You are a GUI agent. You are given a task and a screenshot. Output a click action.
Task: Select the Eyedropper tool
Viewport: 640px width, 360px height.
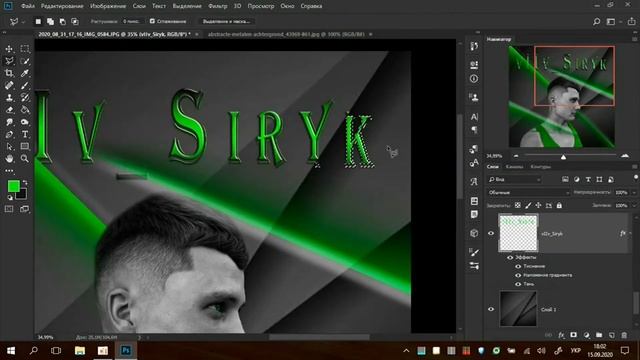(24, 73)
